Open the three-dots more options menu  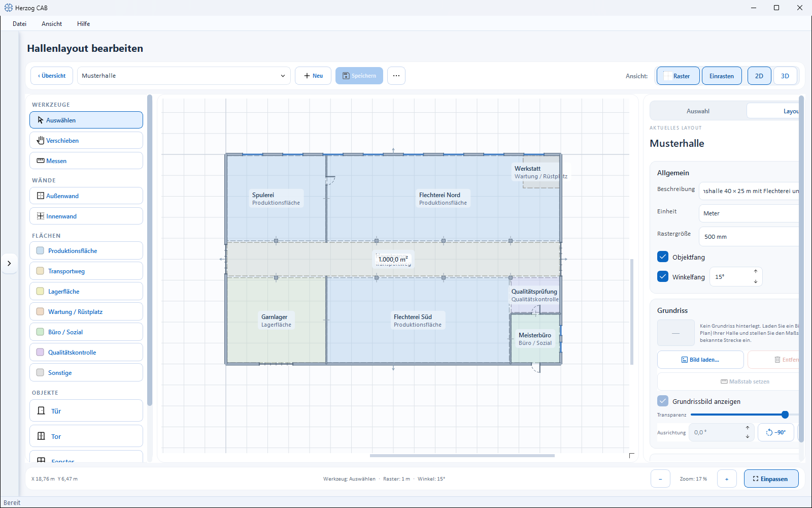tap(396, 76)
